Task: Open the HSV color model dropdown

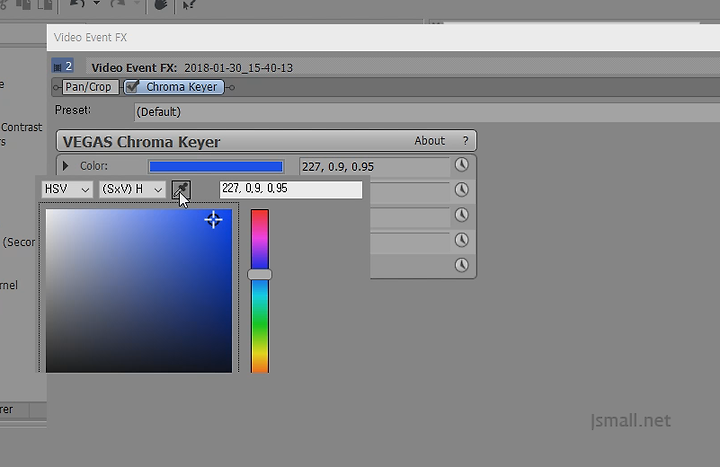Action: [67, 189]
